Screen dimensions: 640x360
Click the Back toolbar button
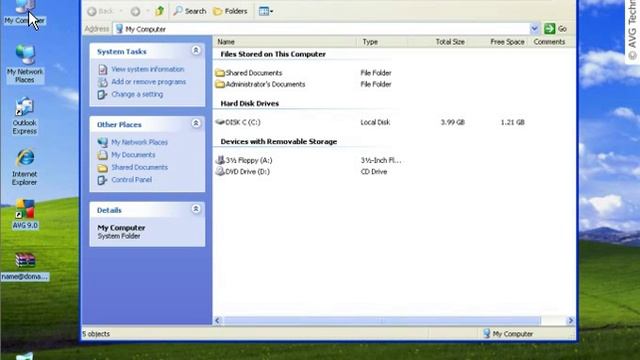click(x=100, y=11)
